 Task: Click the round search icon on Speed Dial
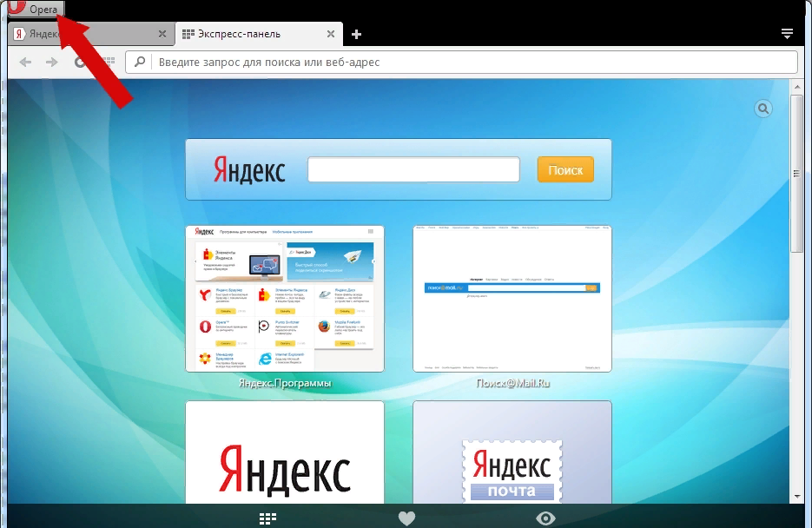point(762,109)
